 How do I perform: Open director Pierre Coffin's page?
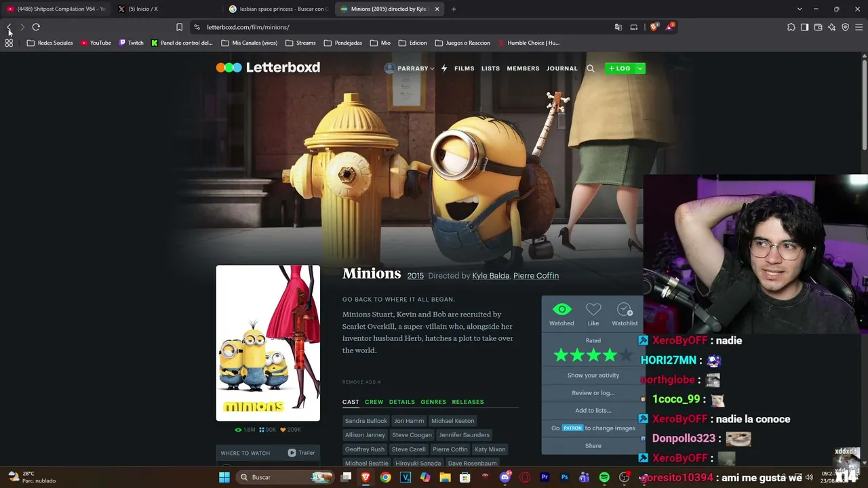(x=536, y=276)
